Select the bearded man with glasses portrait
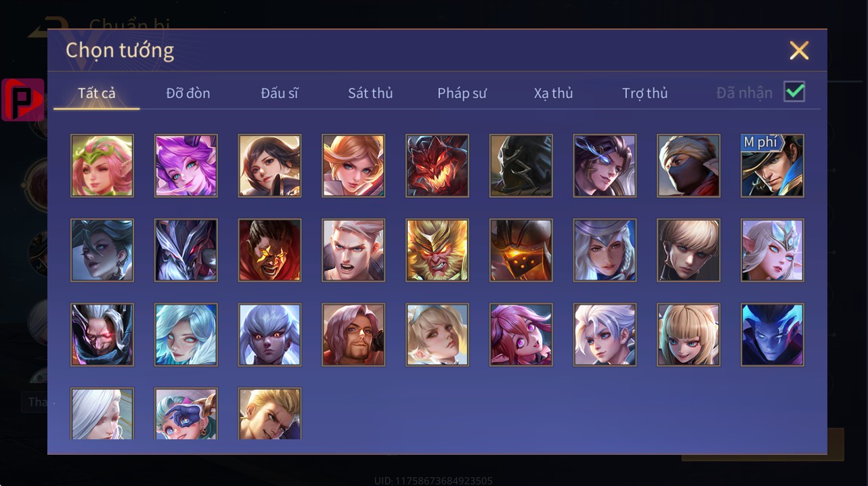 click(353, 335)
